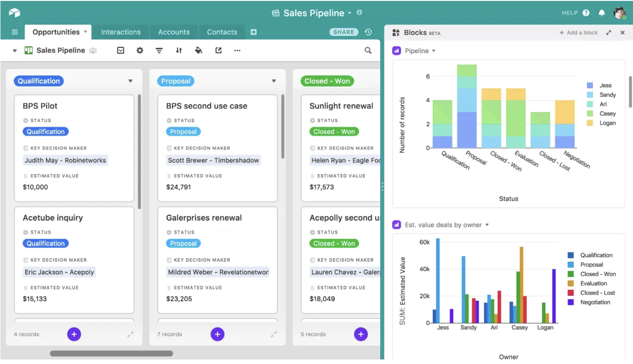Click the more options ellipsis icon
Viewport: 633px width, 364px height.
[x=237, y=51]
